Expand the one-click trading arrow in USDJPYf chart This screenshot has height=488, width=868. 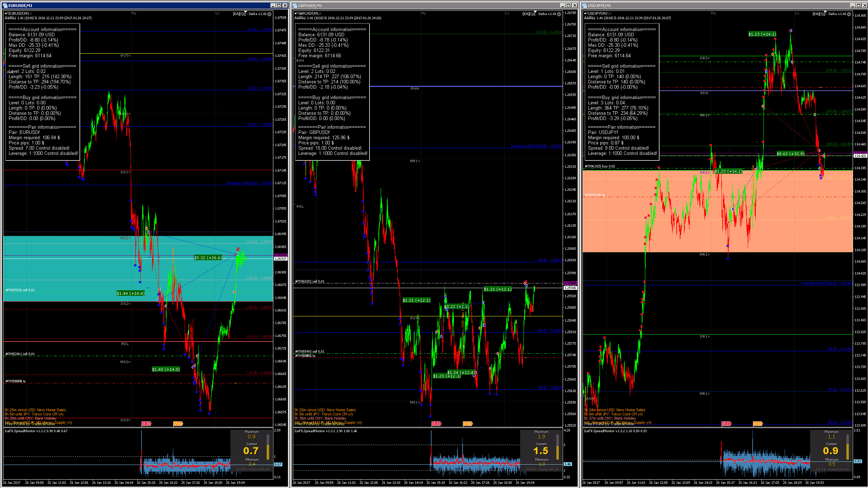(x=586, y=13)
